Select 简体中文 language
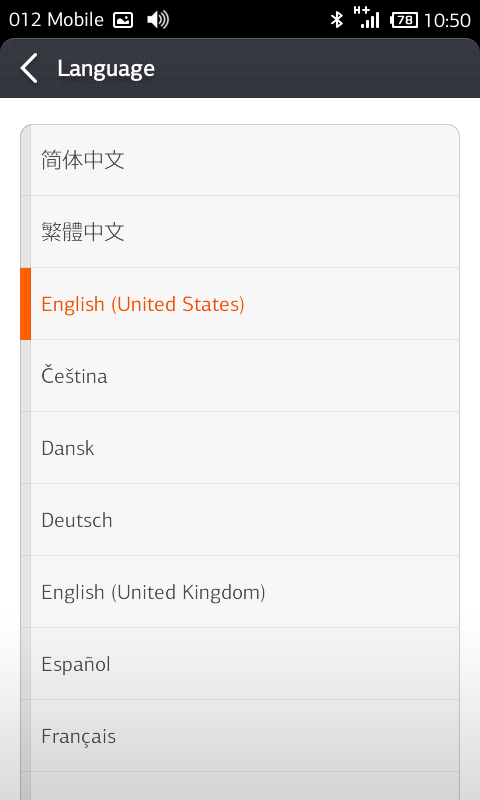Image resolution: width=480 pixels, height=800 pixels. [x=240, y=160]
